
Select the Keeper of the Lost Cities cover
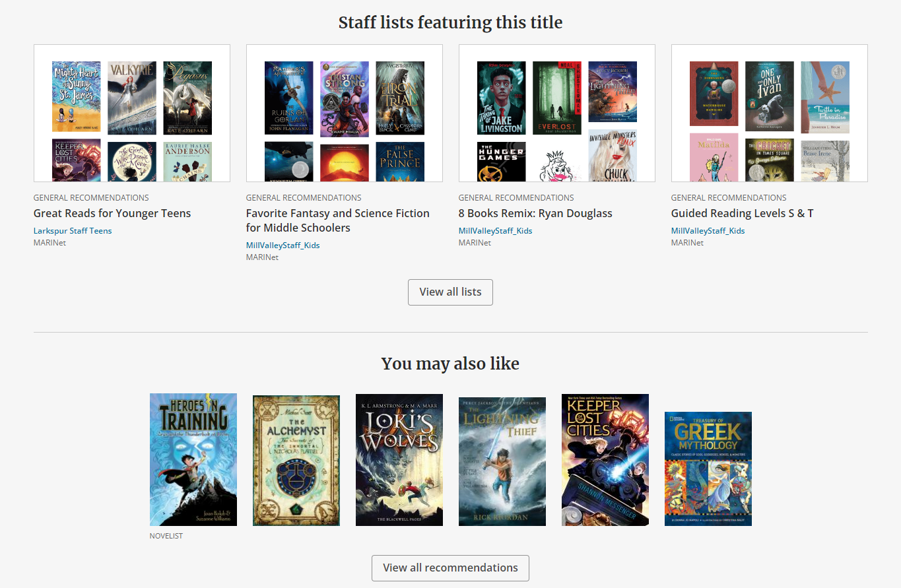[x=605, y=459]
